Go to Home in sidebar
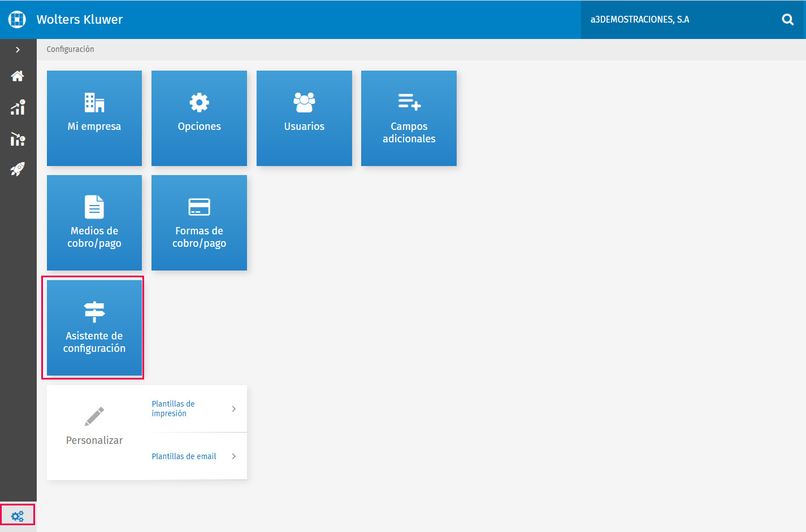The image size is (806, 532). point(18,76)
